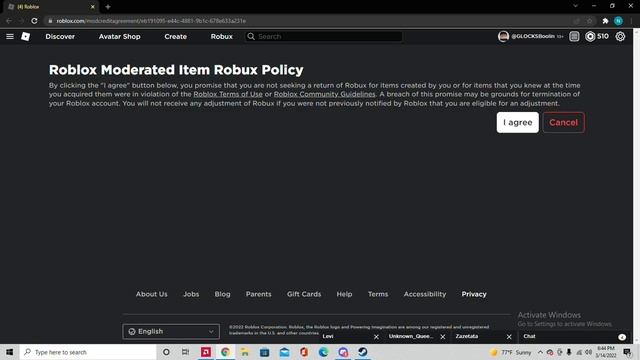The height and width of the screenshot is (360, 640).
Task: Open Robux balance showing 510
Action: coord(597,36)
